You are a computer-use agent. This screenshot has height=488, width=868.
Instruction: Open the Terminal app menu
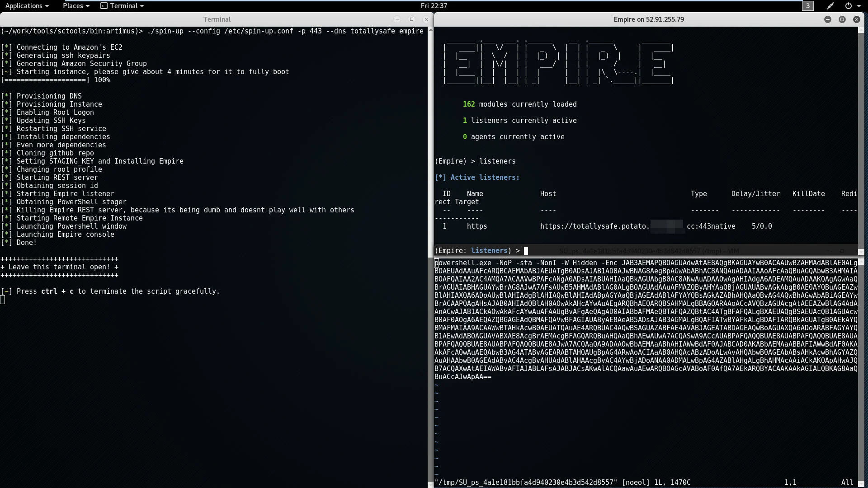[x=122, y=6]
